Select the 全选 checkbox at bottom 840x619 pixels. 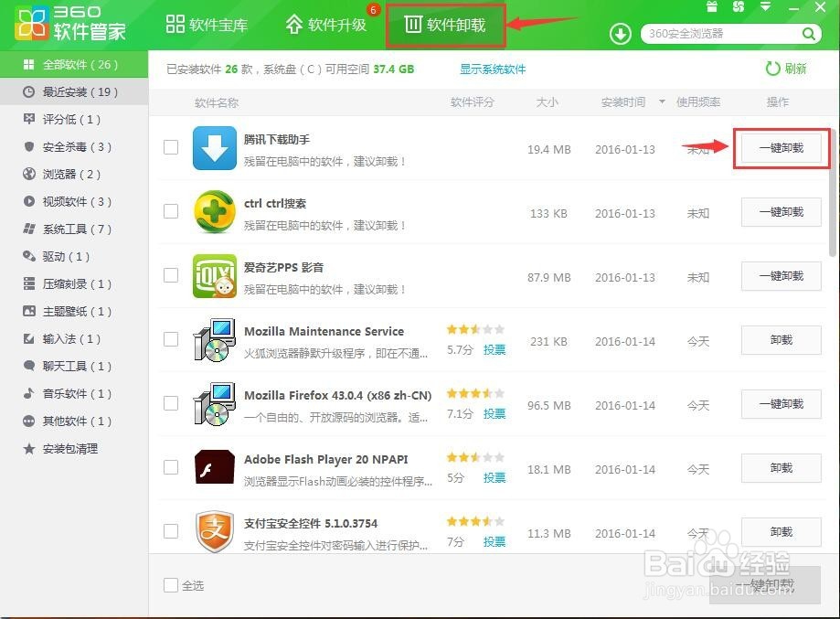(170, 584)
